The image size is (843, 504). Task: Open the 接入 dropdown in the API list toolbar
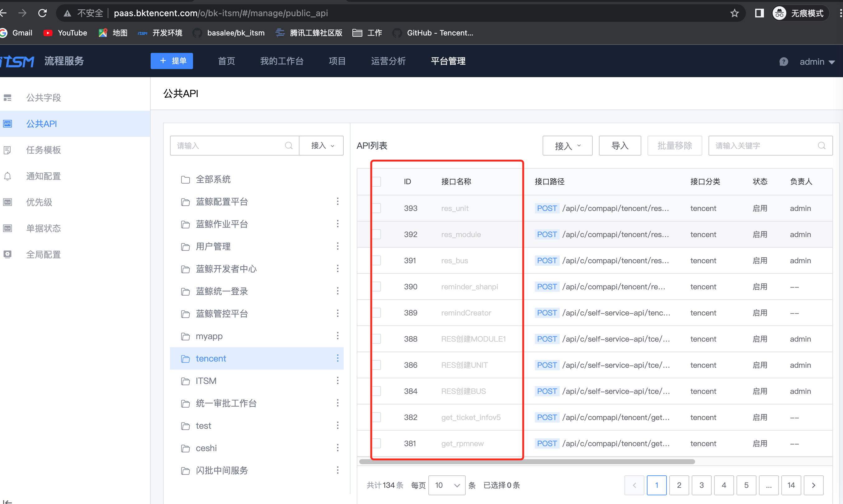pyautogui.click(x=567, y=146)
